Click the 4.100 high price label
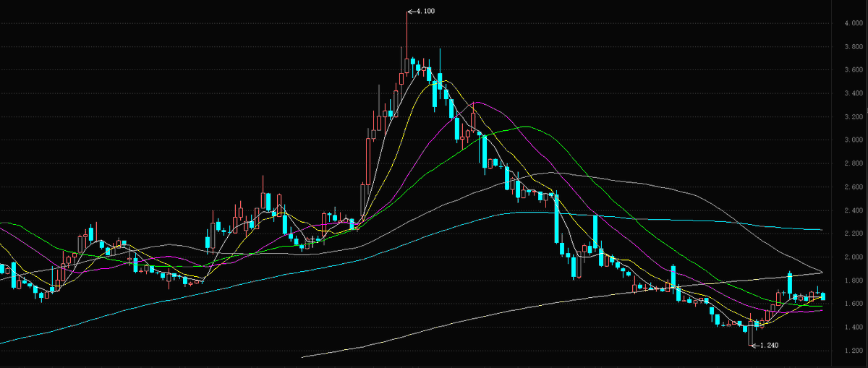868x368 pixels. point(425,12)
